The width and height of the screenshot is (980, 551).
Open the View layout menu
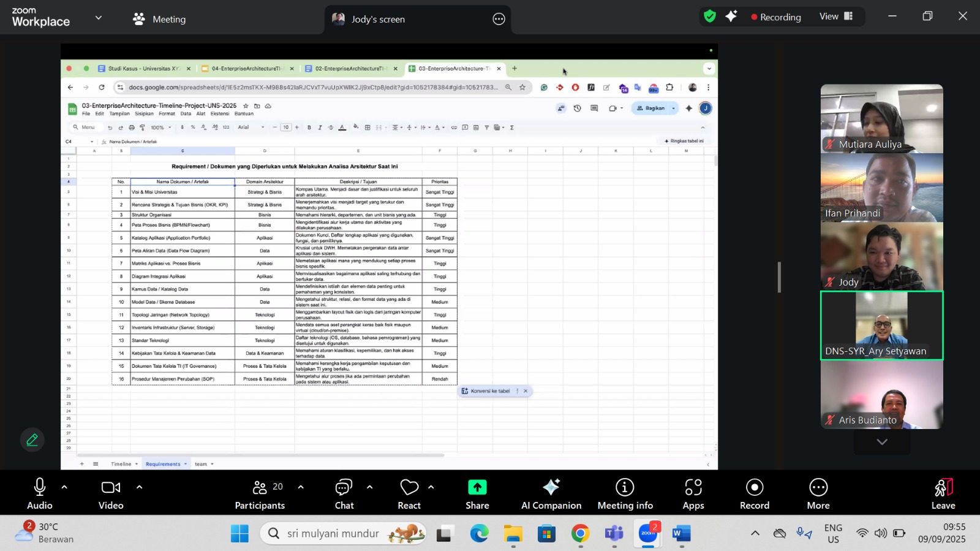click(835, 17)
